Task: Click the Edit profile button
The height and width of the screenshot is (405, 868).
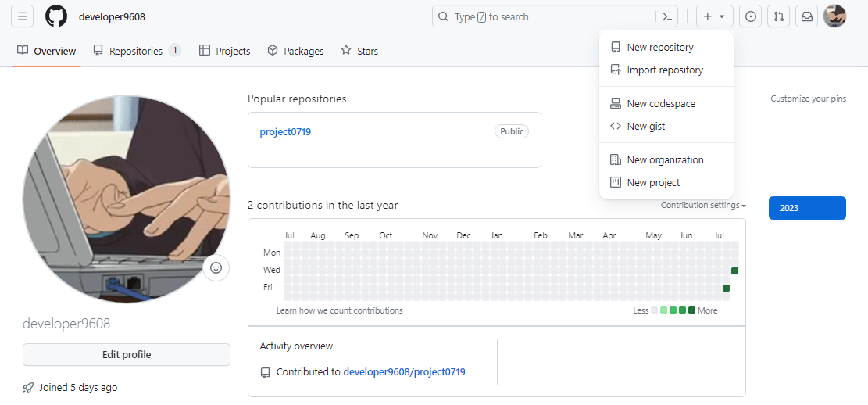Action: click(127, 355)
